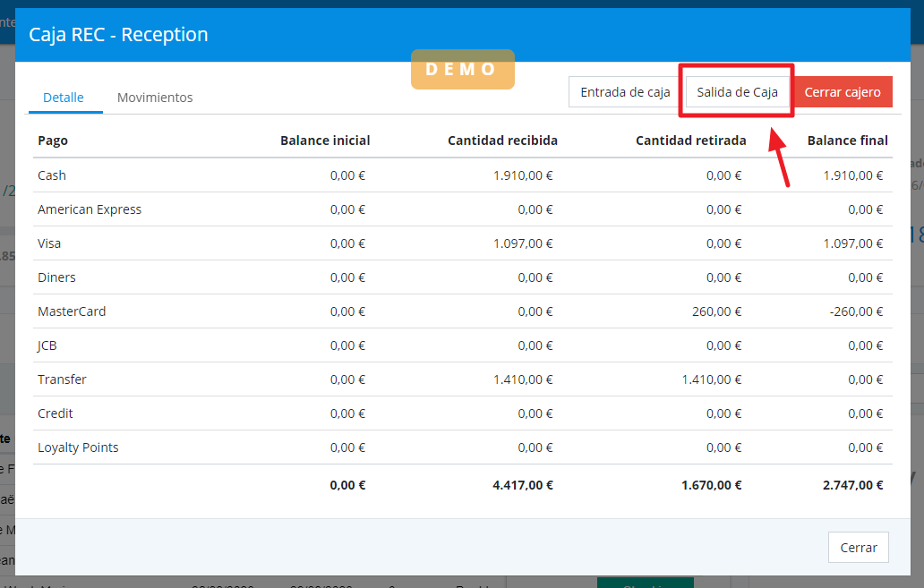Image resolution: width=924 pixels, height=588 pixels.
Task: Click the Balance inicial column header
Action: point(325,141)
